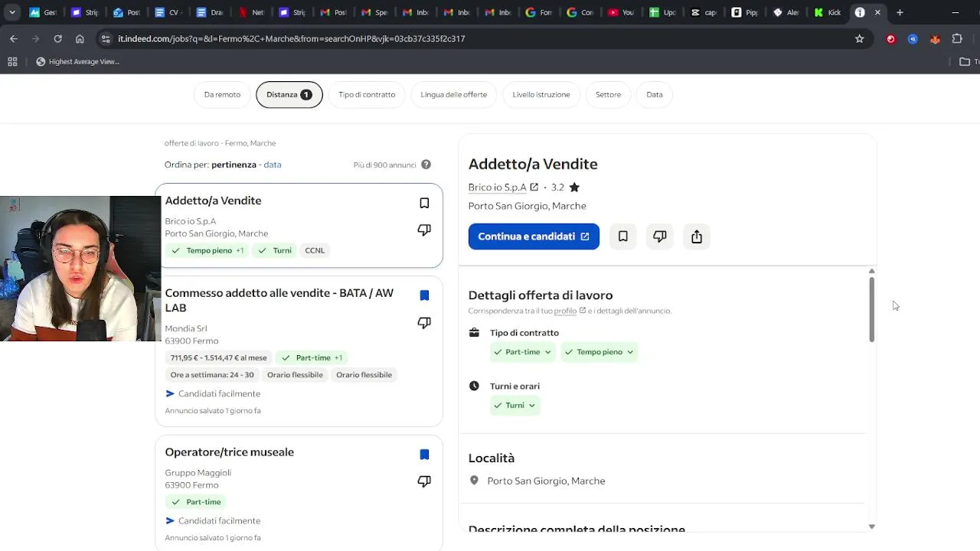Open the Distanza filter pill

[289, 95]
